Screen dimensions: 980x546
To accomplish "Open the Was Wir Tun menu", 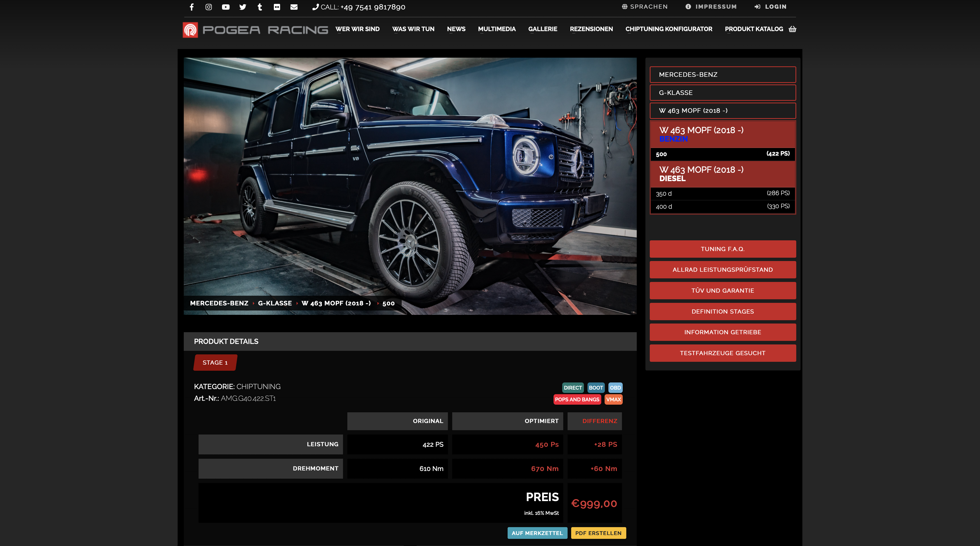I will pyautogui.click(x=413, y=29).
